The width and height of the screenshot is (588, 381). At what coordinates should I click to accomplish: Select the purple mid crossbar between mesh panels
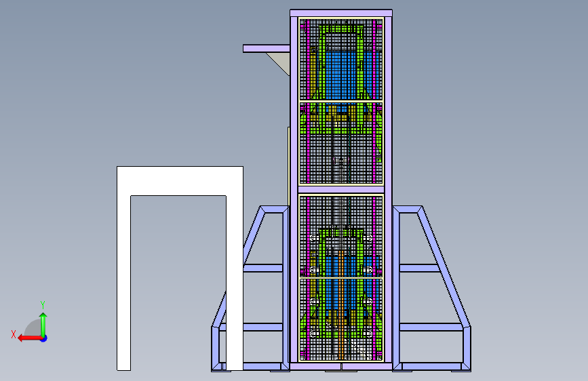pyautogui.click(x=341, y=189)
